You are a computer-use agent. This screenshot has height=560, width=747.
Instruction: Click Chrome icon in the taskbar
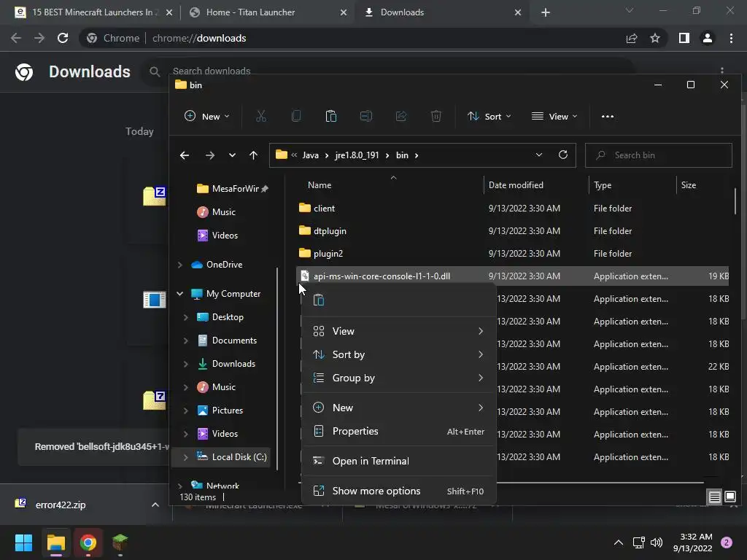88,542
